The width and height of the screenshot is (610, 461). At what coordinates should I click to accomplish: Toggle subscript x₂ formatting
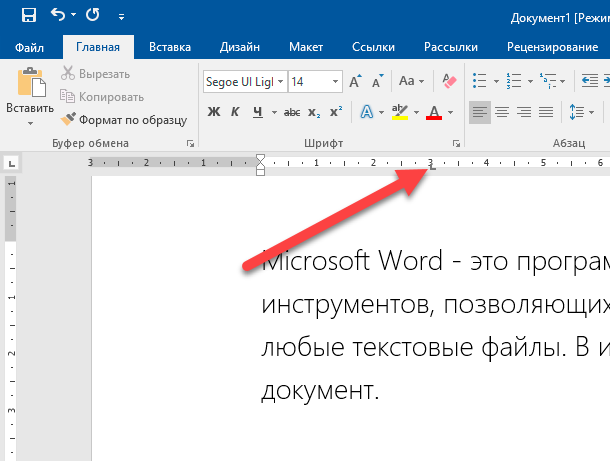(314, 112)
